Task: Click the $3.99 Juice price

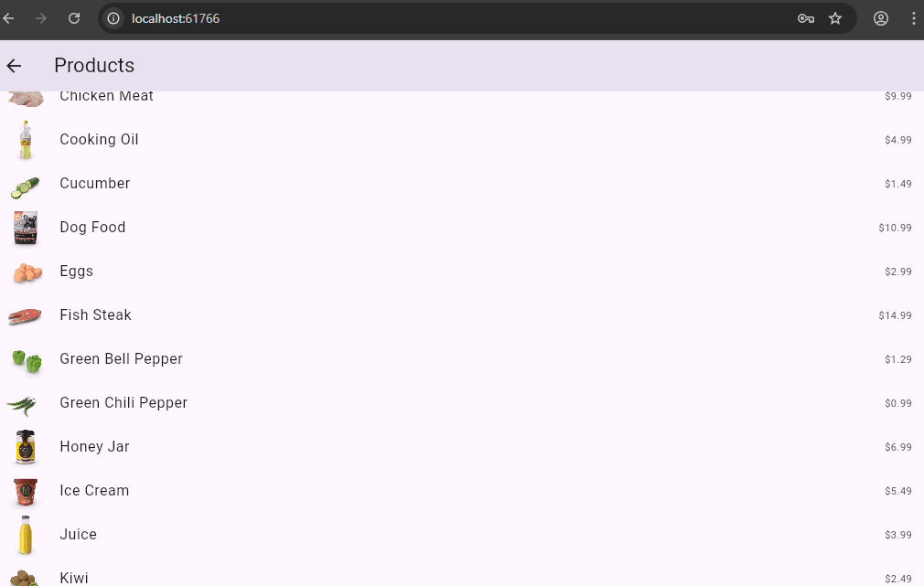Action: [898, 535]
